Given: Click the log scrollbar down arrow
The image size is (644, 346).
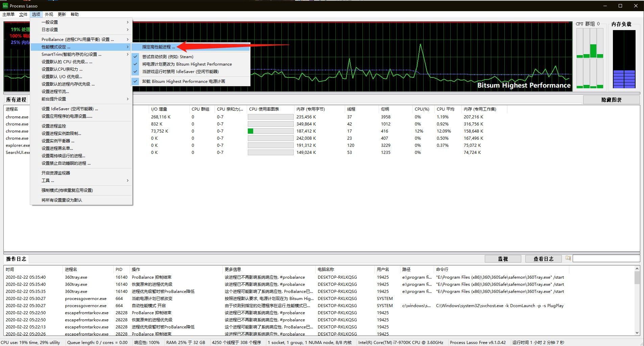Looking at the screenshot, I should [637, 333].
